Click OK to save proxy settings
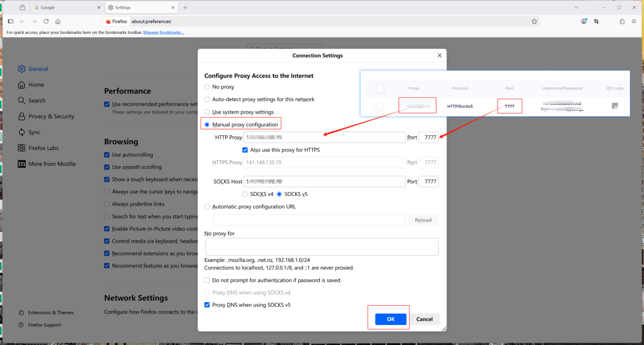The image size is (644, 345). 390,319
